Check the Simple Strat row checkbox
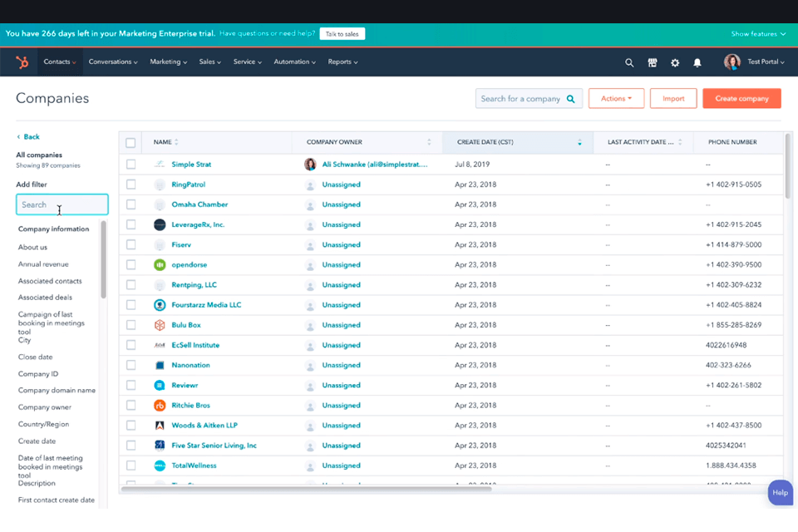 131,164
